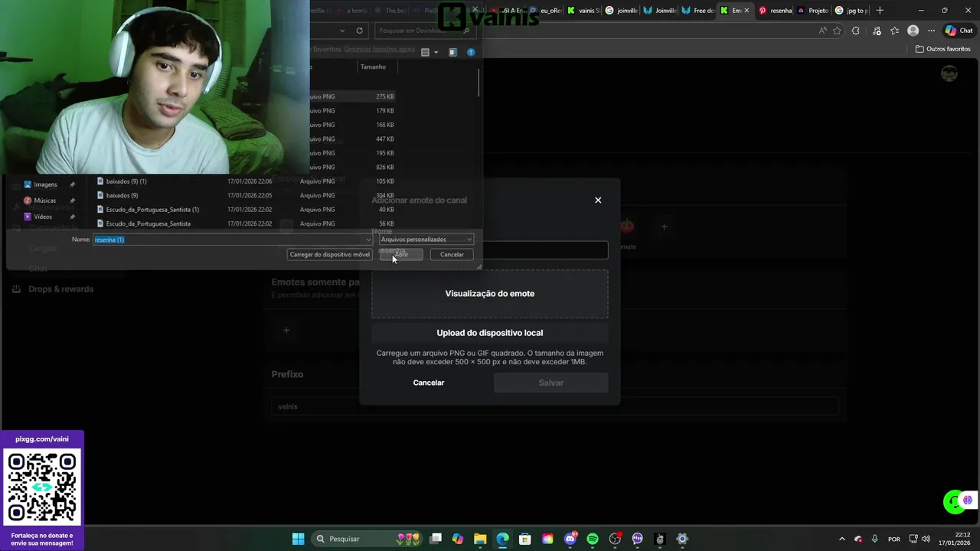The width and height of the screenshot is (980, 551).
Task: Open Discord from the taskbar
Action: pyautogui.click(x=570, y=539)
